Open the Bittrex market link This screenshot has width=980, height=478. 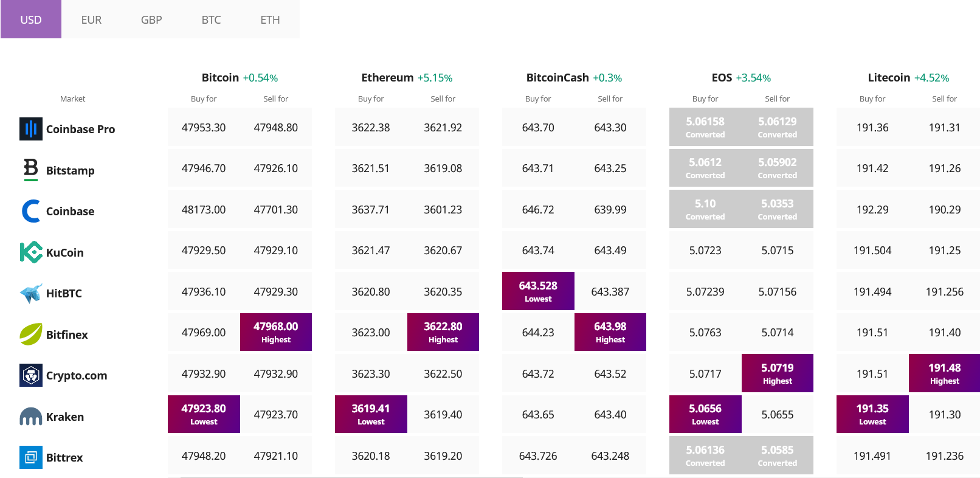(x=64, y=457)
